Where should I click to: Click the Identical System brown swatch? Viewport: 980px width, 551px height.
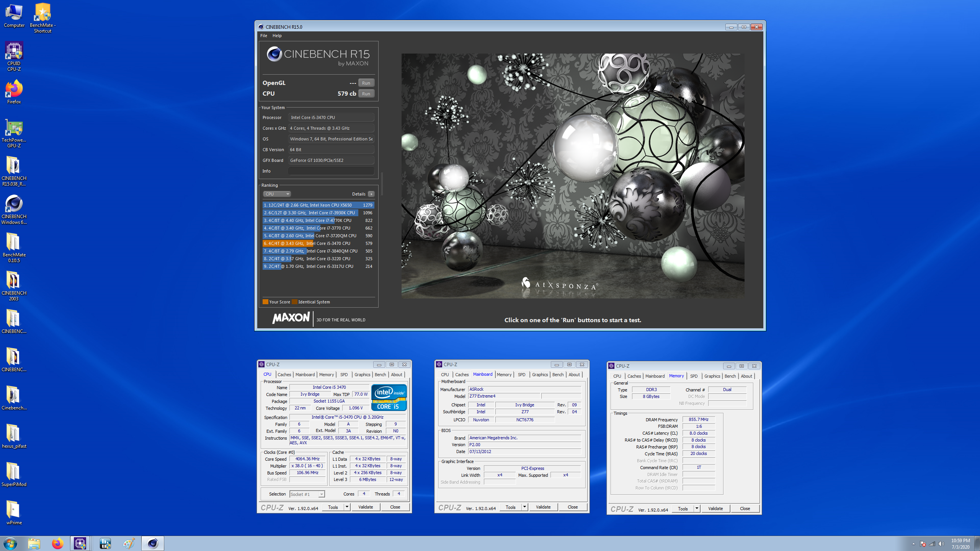pos(294,302)
